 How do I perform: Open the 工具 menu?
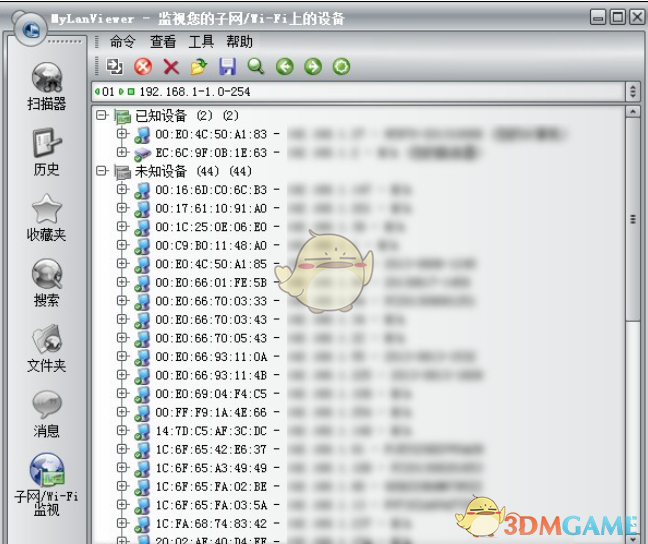tap(201, 42)
